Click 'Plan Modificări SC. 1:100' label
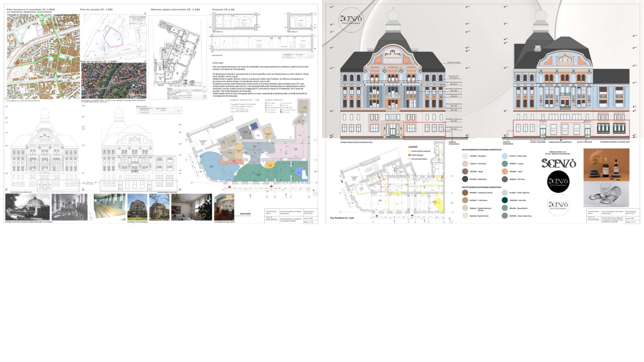Screen dimensions: 644x362 coord(342,218)
